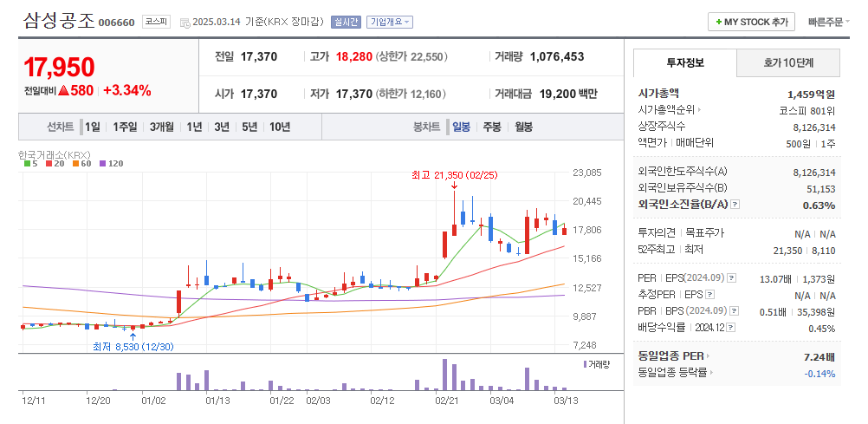
Task: Expand the 빠른주문 dropdown
Action: [x=829, y=23]
